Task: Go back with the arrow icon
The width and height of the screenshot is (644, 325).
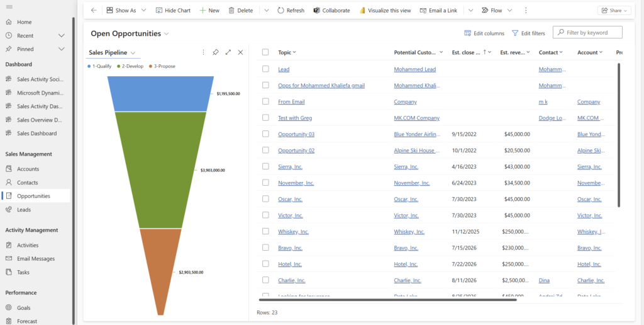Action: tap(94, 10)
